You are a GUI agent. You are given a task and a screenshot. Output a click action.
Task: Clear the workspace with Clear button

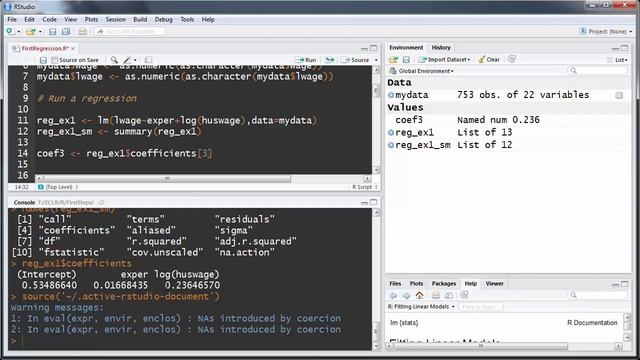(x=489, y=60)
